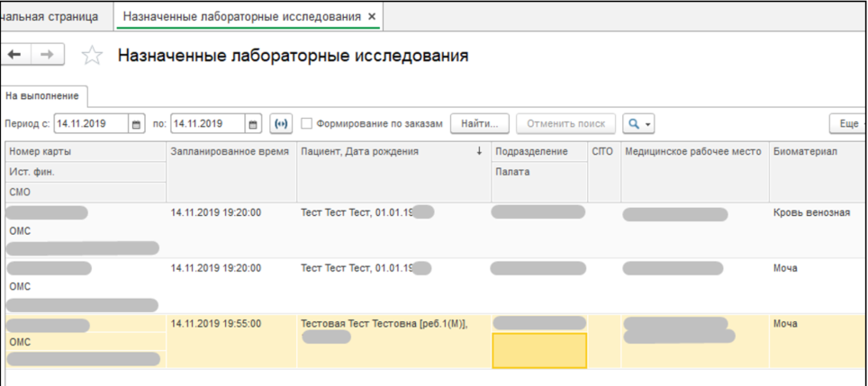Close the Назначенные лабораторные исследования tab
Screen dimensions: 868x386
point(373,17)
